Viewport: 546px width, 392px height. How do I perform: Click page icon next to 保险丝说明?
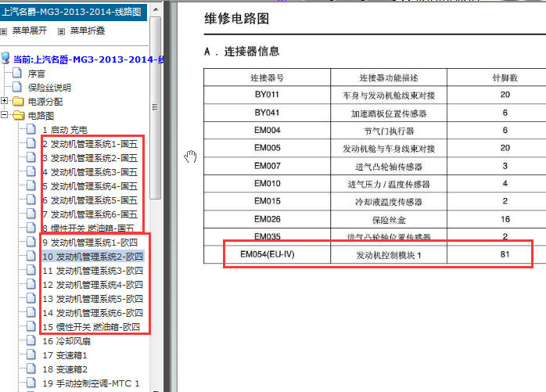tap(17, 87)
